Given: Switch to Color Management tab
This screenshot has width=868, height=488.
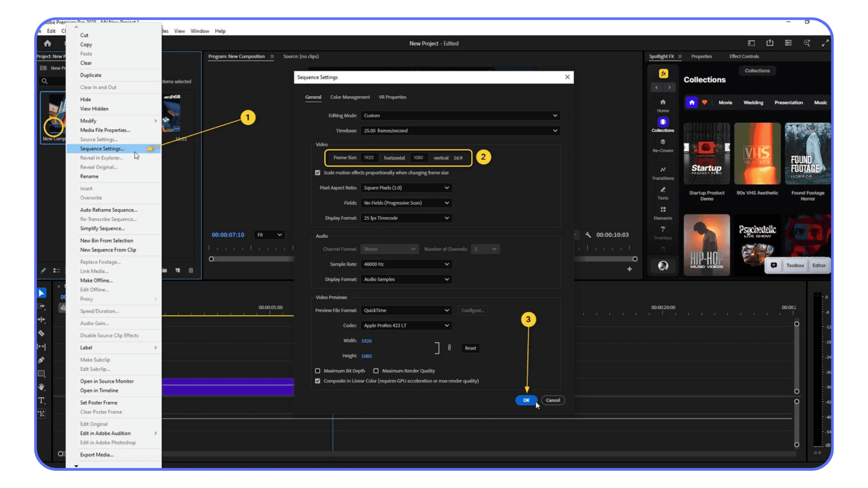Looking at the screenshot, I should click(349, 97).
